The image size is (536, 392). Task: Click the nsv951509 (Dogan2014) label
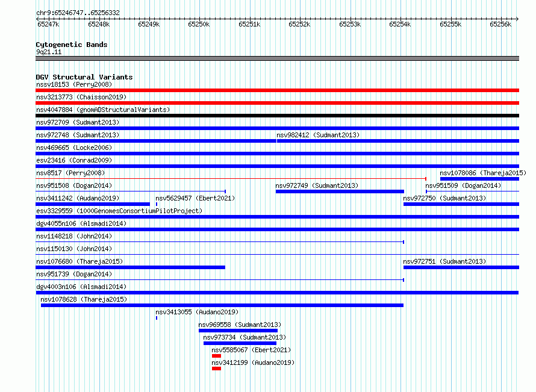tap(463, 185)
